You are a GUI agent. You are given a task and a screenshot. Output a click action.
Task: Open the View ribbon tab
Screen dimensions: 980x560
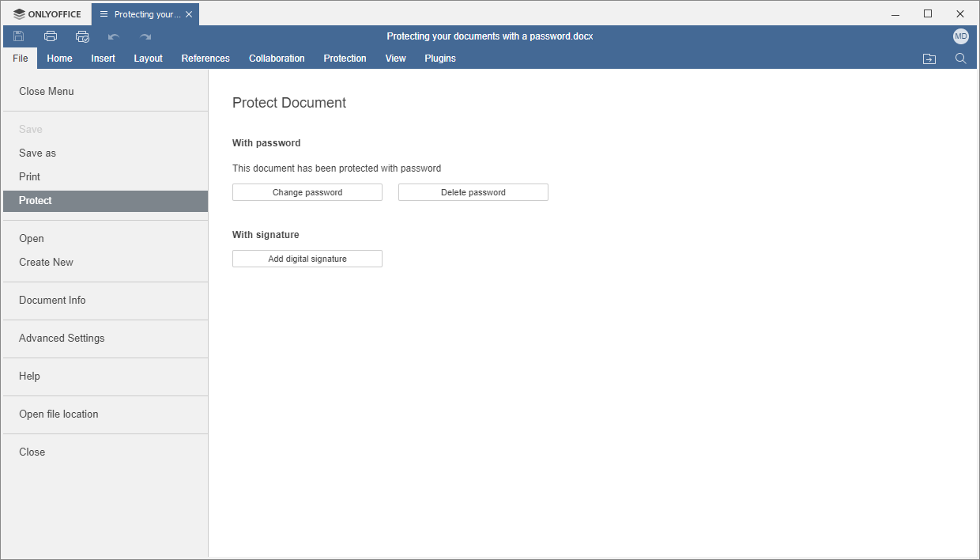pos(395,58)
